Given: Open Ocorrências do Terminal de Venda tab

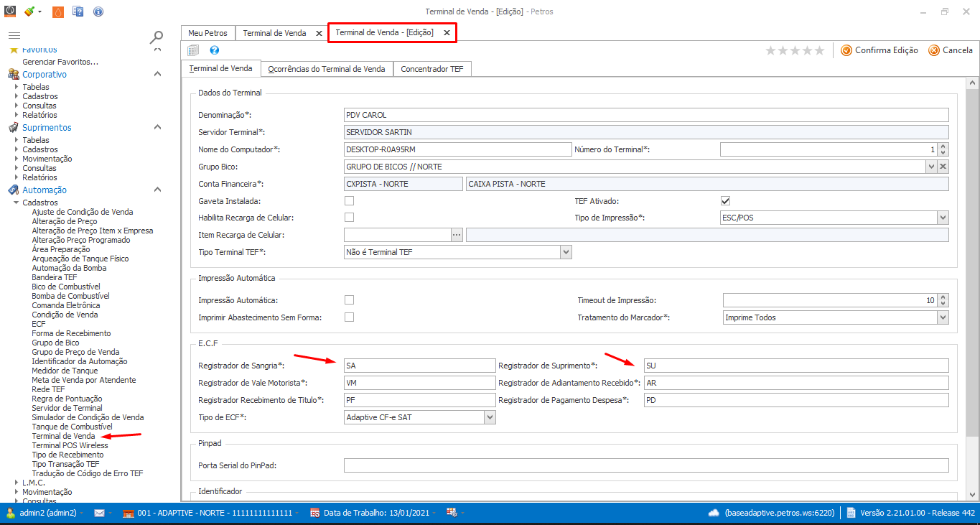Looking at the screenshot, I should (x=327, y=69).
